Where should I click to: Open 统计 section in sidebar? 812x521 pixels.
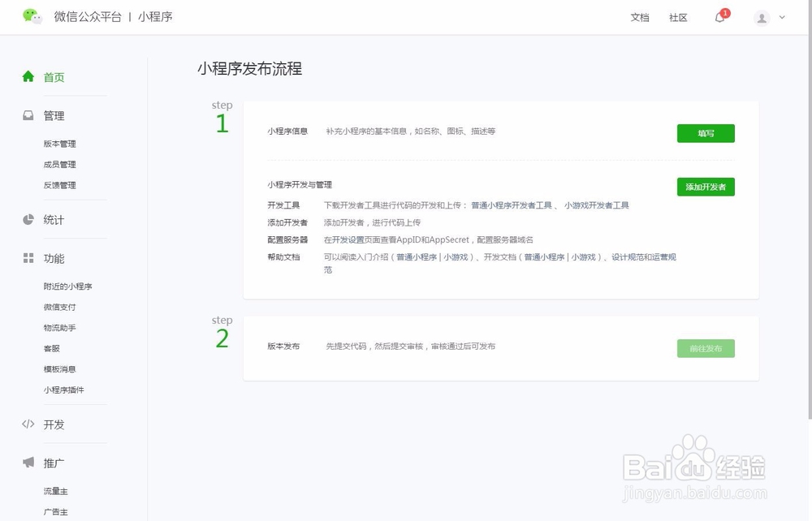pos(54,219)
